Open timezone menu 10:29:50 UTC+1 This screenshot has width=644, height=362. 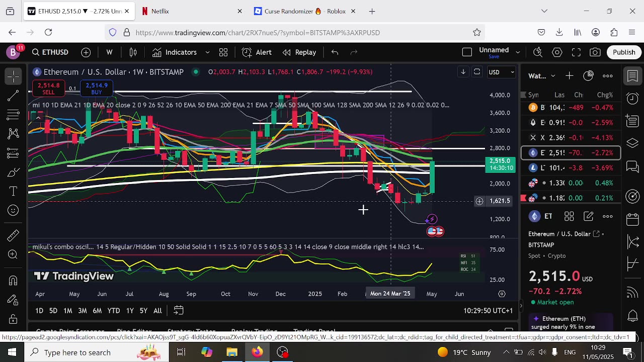coord(488,311)
